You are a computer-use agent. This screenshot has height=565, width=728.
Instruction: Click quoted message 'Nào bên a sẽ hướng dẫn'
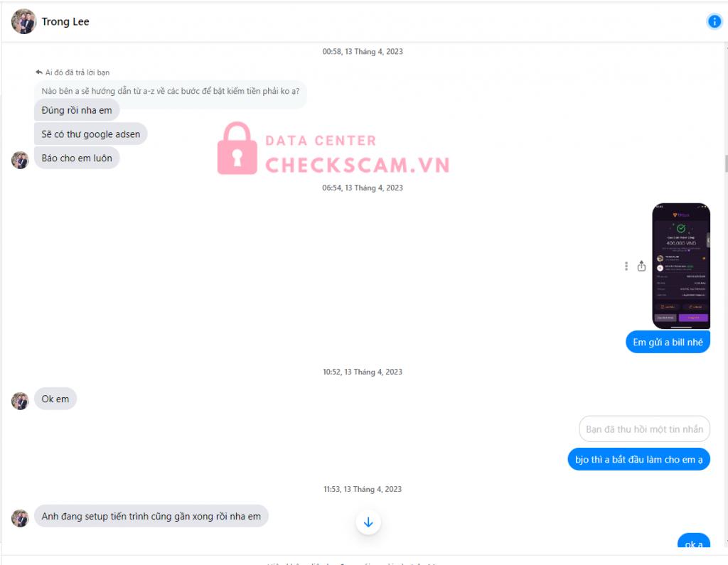click(171, 92)
